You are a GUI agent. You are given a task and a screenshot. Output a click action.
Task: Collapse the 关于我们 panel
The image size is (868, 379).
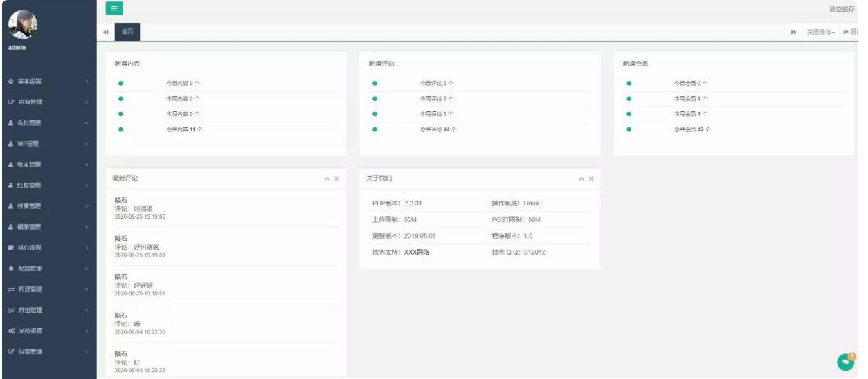pyautogui.click(x=582, y=178)
